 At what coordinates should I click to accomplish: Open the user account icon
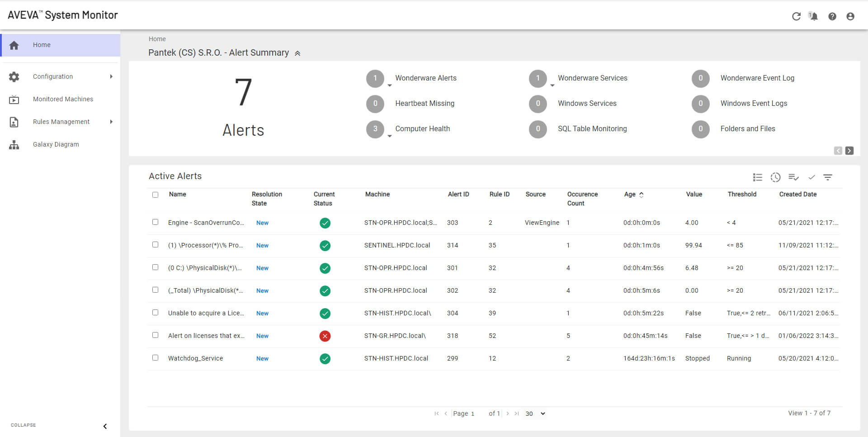click(x=850, y=16)
